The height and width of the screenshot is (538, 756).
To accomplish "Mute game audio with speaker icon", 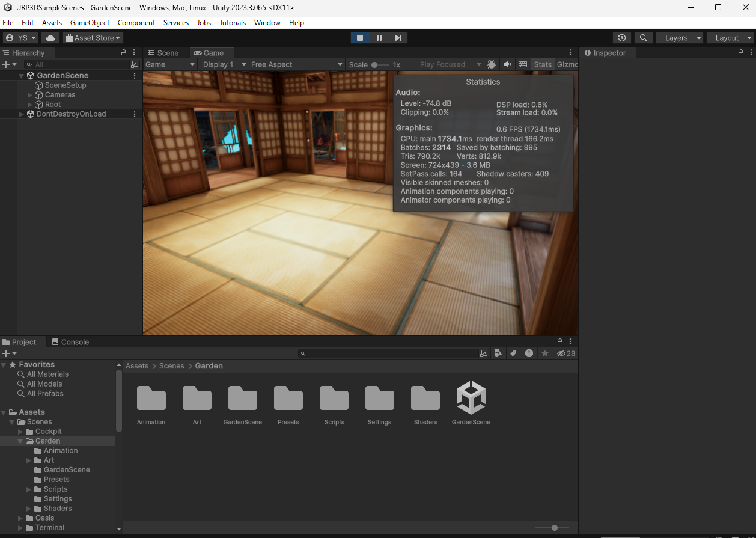I will [507, 64].
